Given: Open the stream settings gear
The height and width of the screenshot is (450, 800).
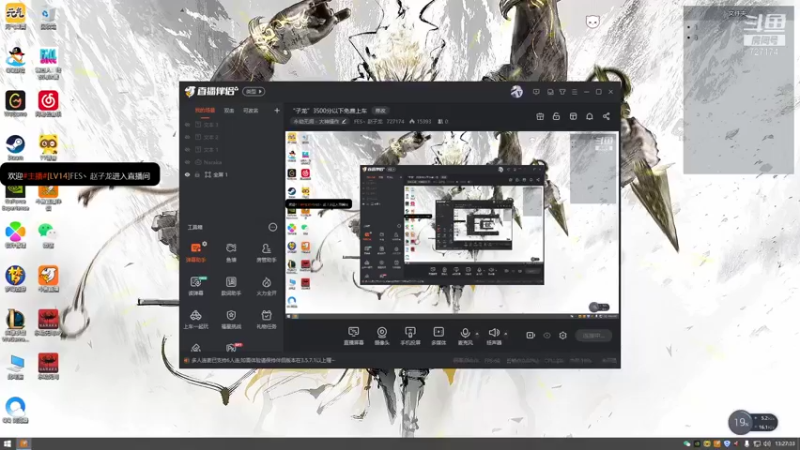Looking at the screenshot, I should [x=563, y=335].
